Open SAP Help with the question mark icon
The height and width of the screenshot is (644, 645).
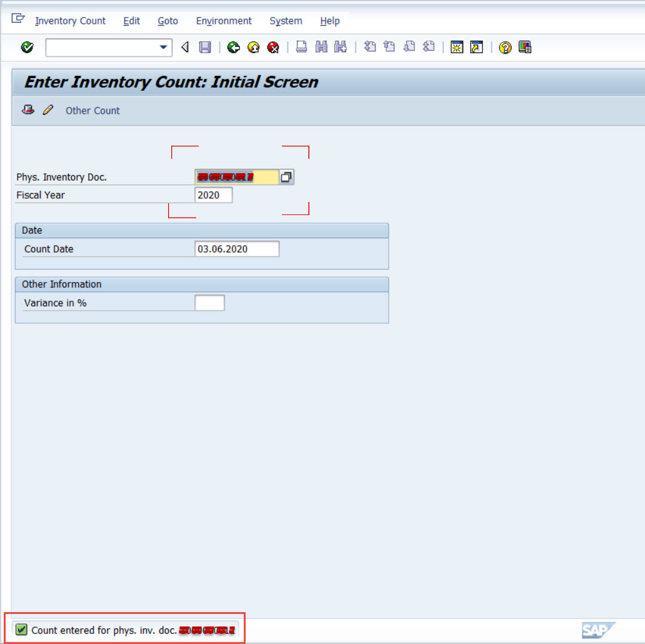coord(505,47)
